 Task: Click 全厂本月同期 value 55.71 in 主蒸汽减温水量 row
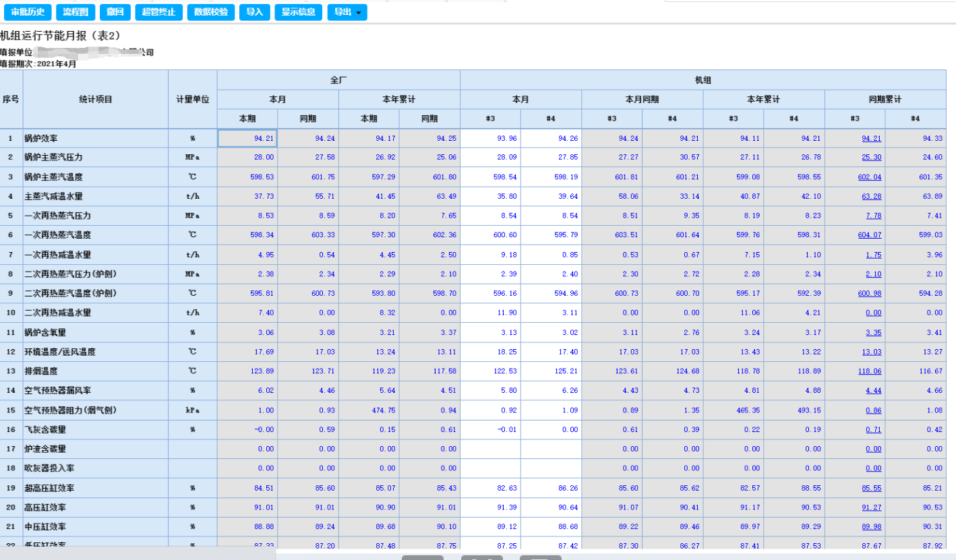(308, 196)
